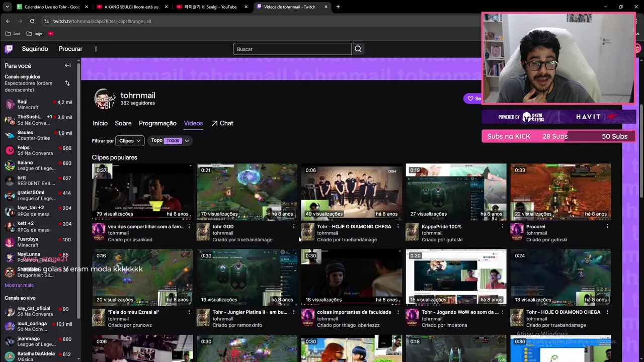644x362 pixels.
Task: Open gratis150ml channel in sidebar
Action: [38, 196]
